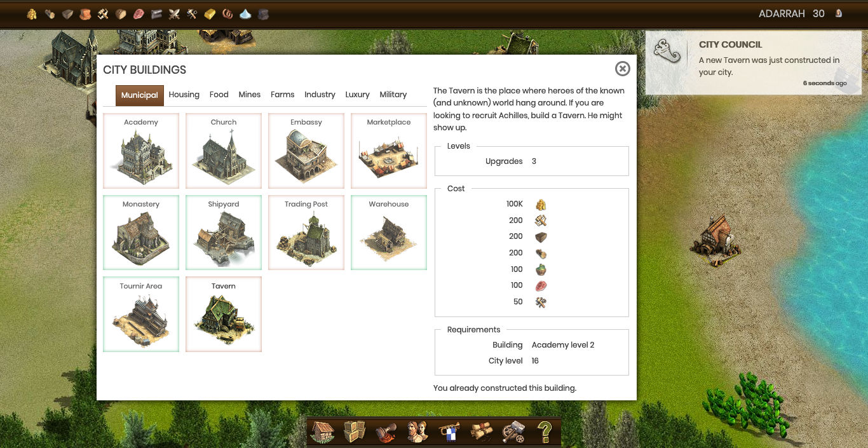Open the City Council Tavern notification
The image size is (868, 448).
pos(754,63)
